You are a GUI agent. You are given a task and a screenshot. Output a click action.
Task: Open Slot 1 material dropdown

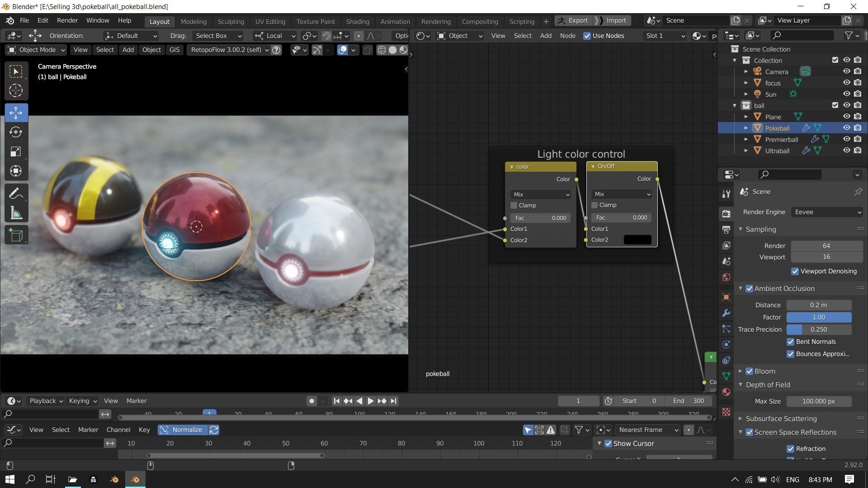(x=664, y=36)
